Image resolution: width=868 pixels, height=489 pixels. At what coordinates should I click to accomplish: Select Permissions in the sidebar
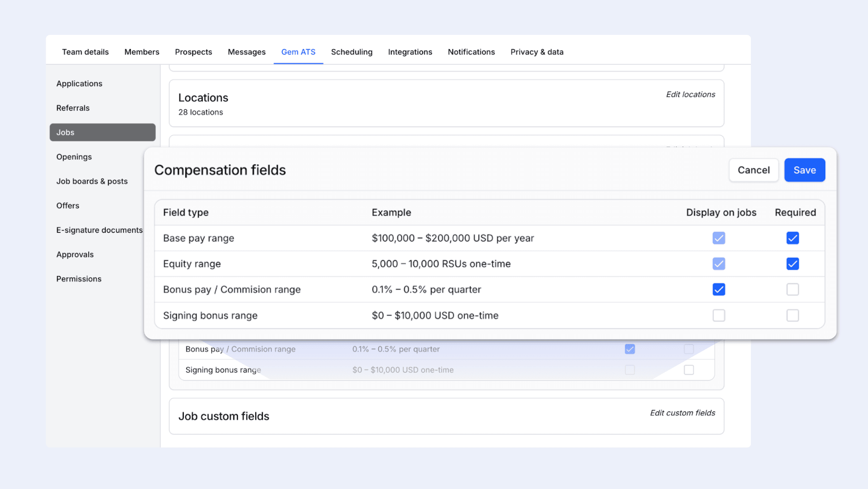78,279
